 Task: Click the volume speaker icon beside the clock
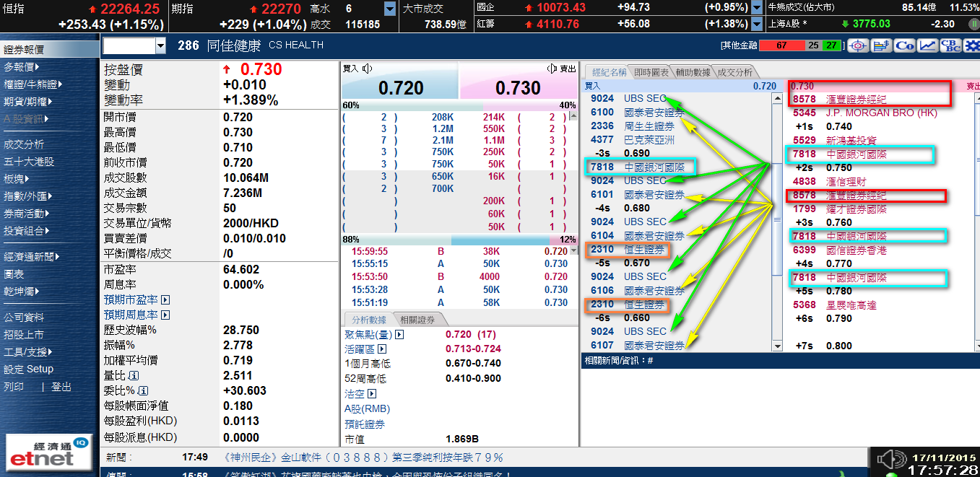890,459
